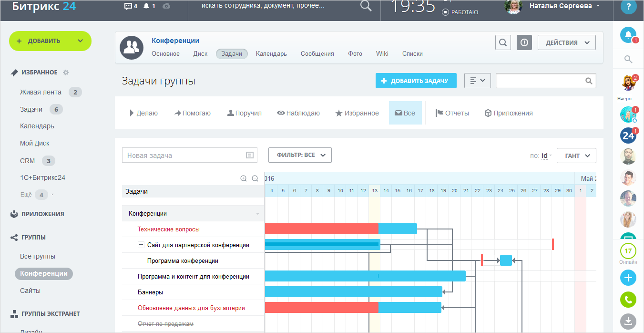Click the Конференции group avatar icon
The height and width of the screenshot is (333, 644).
(132, 47)
